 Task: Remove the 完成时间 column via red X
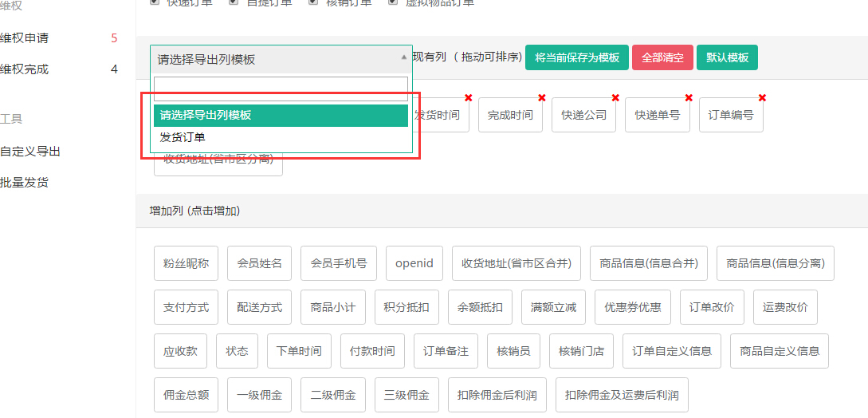coord(542,98)
